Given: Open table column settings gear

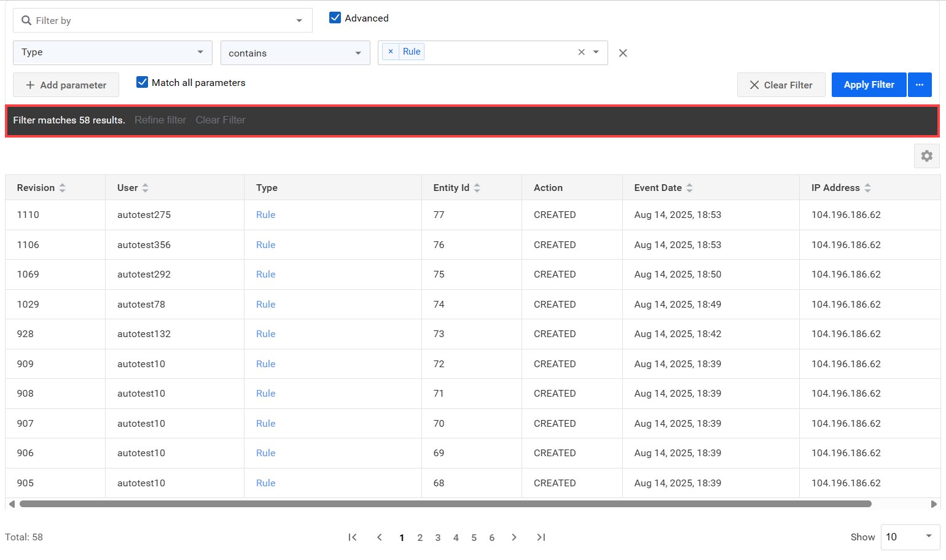Looking at the screenshot, I should click(x=926, y=156).
